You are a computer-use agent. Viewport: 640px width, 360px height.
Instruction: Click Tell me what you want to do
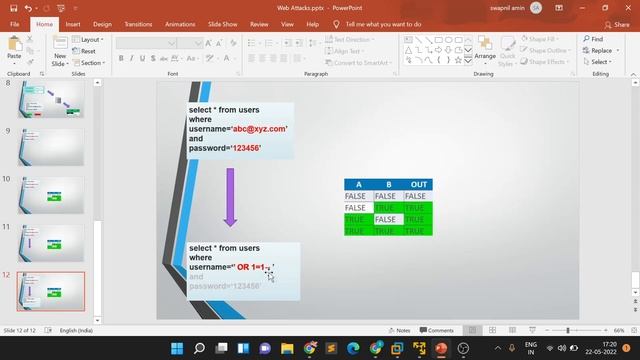[x=383, y=24]
